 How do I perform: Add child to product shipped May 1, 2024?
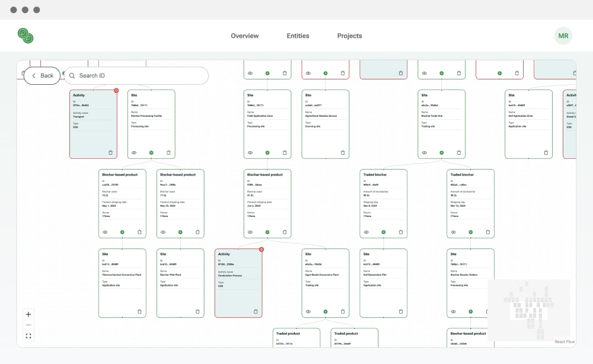[x=122, y=232]
